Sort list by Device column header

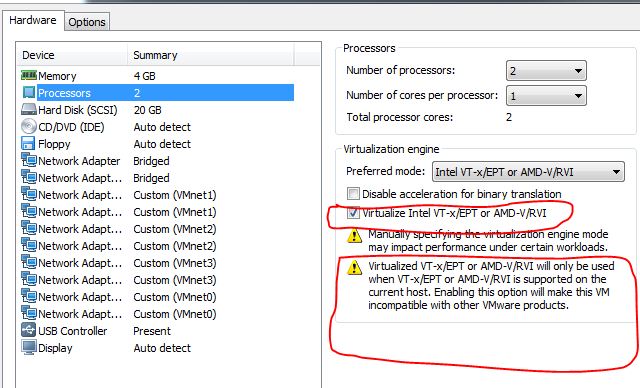[72, 55]
